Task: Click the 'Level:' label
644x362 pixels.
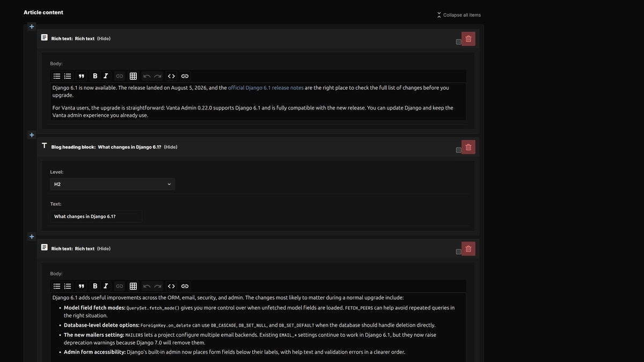Action: click(57, 172)
